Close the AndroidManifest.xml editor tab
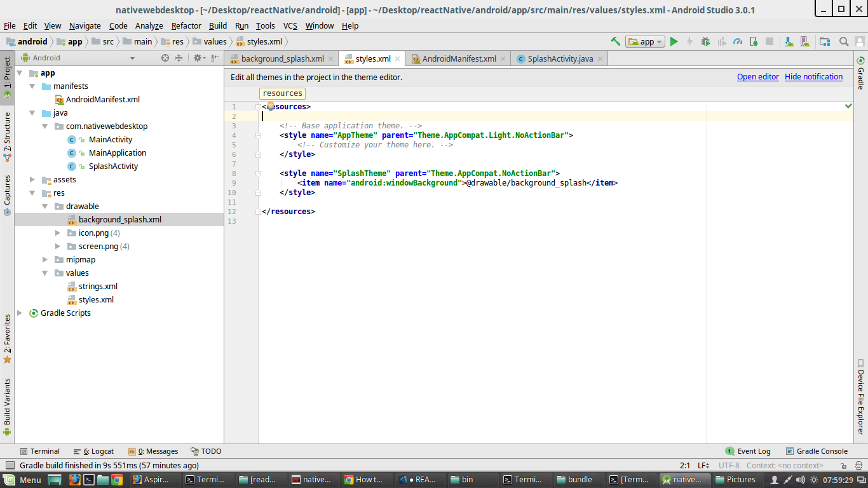Viewport: 868px width, 488px height. 503,58
